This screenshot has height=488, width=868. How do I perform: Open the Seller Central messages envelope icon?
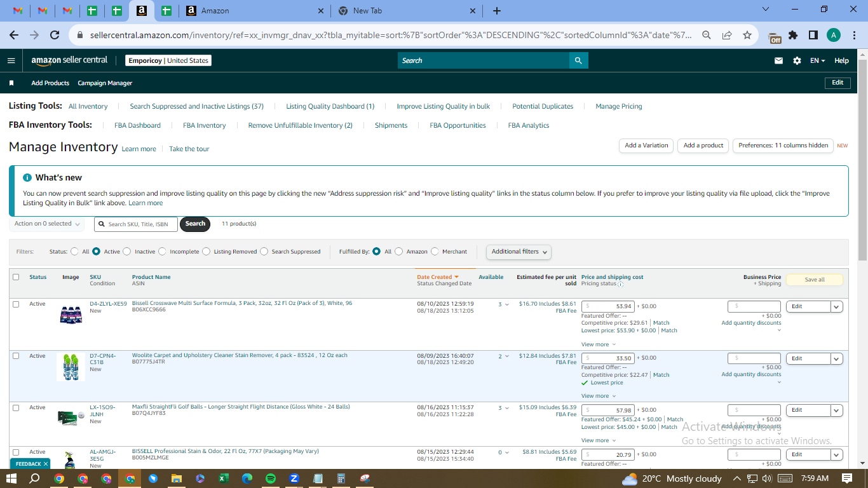[778, 60]
